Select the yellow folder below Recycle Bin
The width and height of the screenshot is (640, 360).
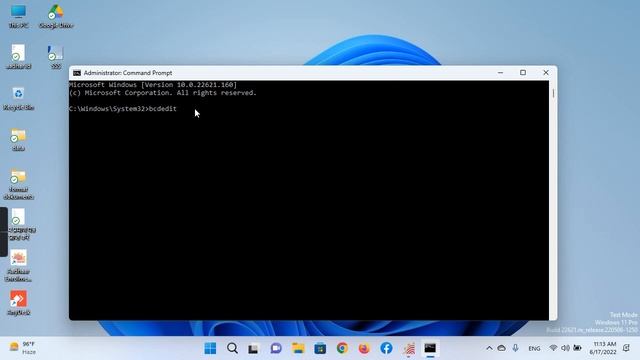click(x=18, y=140)
